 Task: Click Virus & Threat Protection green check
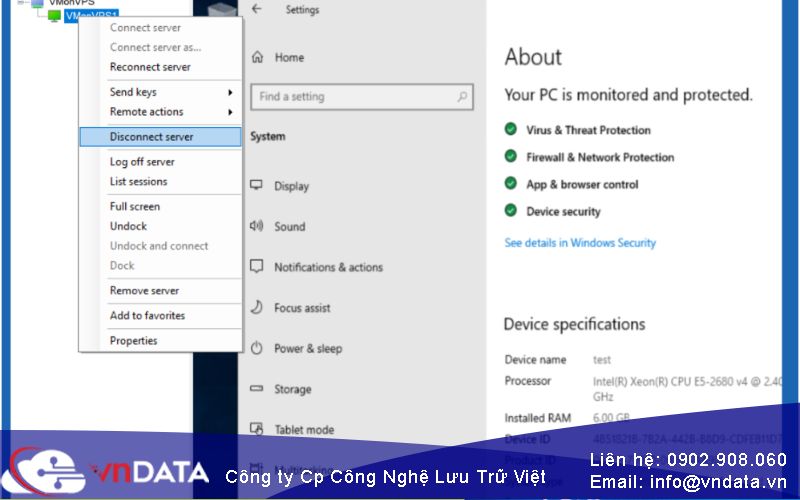(511, 129)
